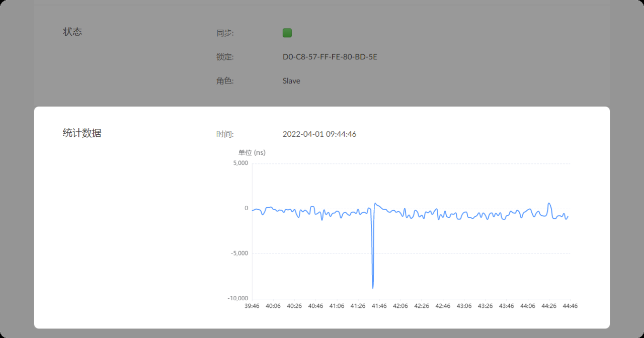Click the small peak near 44:26 on the line
The height and width of the screenshot is (338, 644).
pyautogui.click(x=549, y=204)
